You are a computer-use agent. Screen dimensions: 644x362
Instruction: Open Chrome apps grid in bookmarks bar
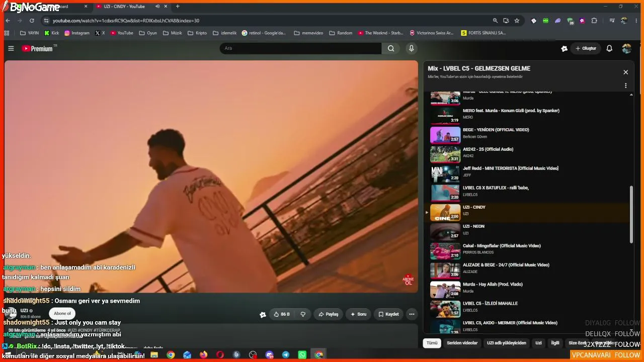pos(7,33)
